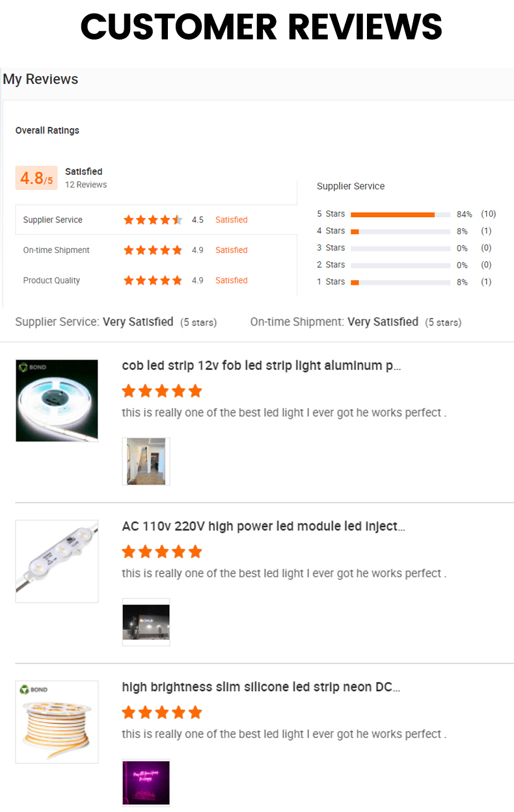View the building night review photo
The height and width of the screenshot is (812, 514).
pos(146,622)
